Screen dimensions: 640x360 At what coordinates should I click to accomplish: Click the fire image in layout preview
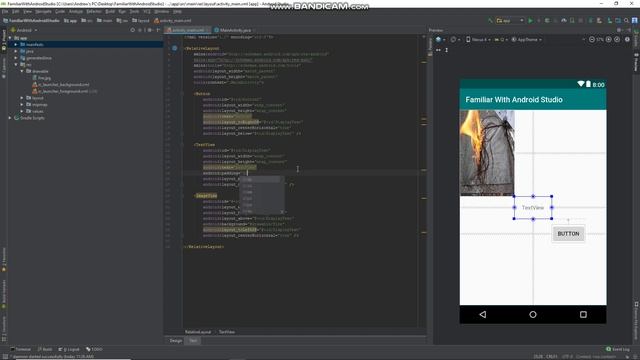click(487, 153)
